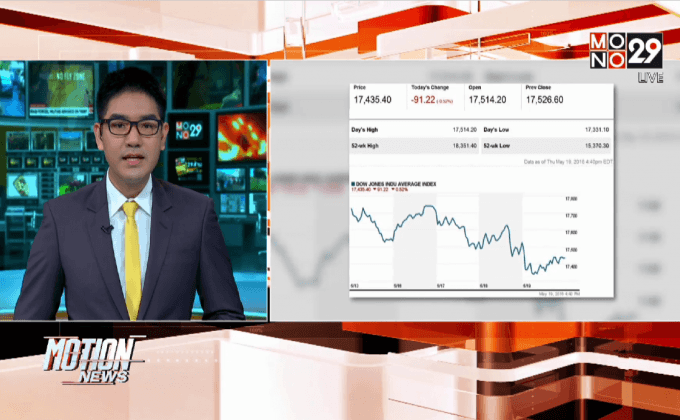Image resolution: width=680 pixels, height=420 pixels.
Task: Click the 5/19 date on the chart axis
Action: click(x=527, y=286)
